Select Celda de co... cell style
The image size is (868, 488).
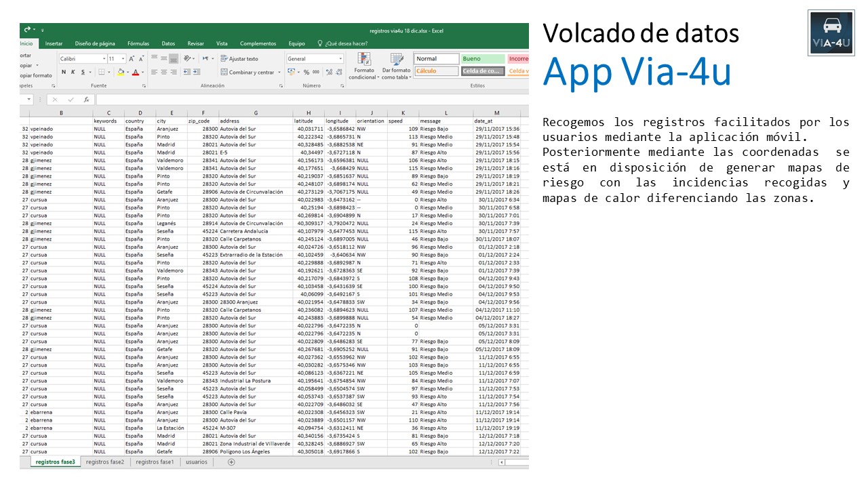coord(482,71)
